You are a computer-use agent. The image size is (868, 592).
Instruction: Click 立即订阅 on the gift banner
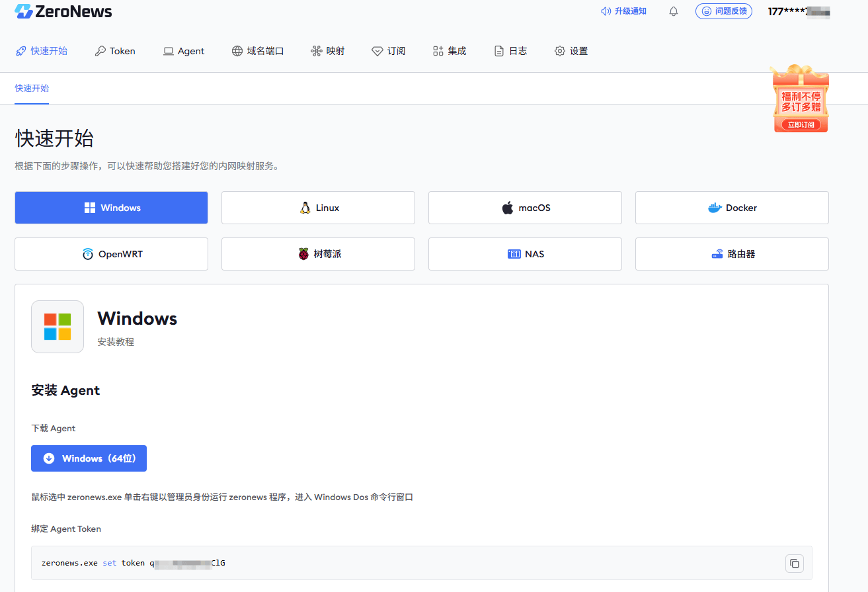coord(801,124)
